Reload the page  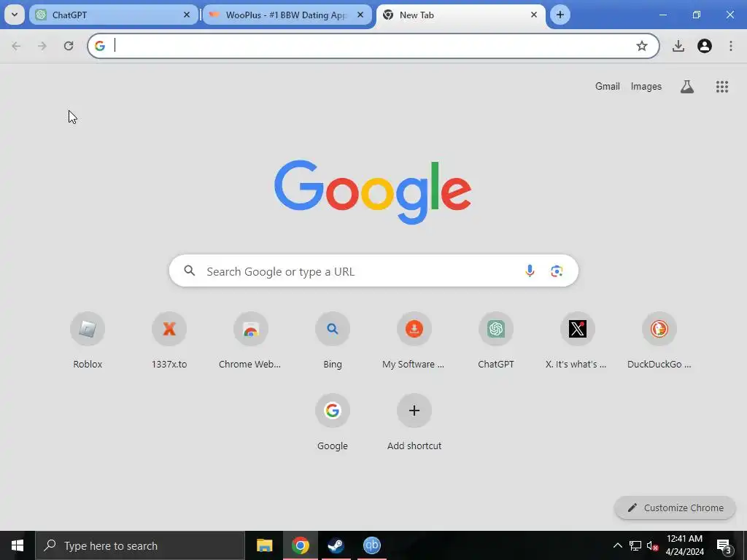[x=69, y=46]
